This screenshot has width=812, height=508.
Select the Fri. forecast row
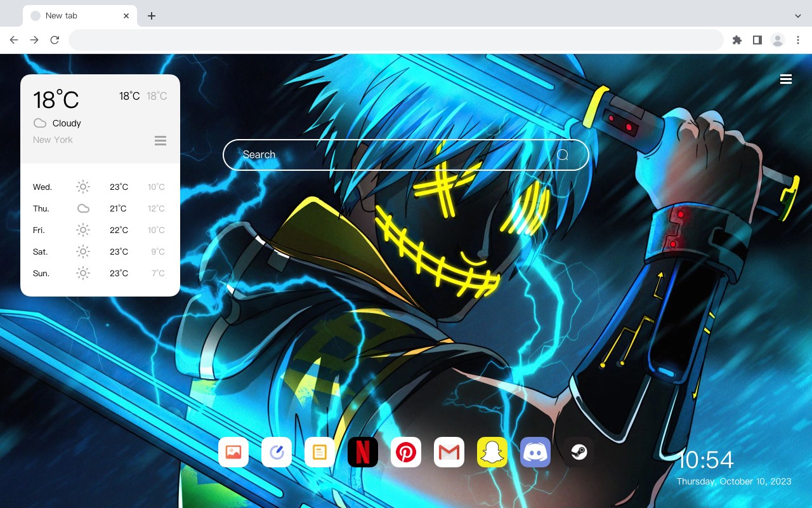100,230
